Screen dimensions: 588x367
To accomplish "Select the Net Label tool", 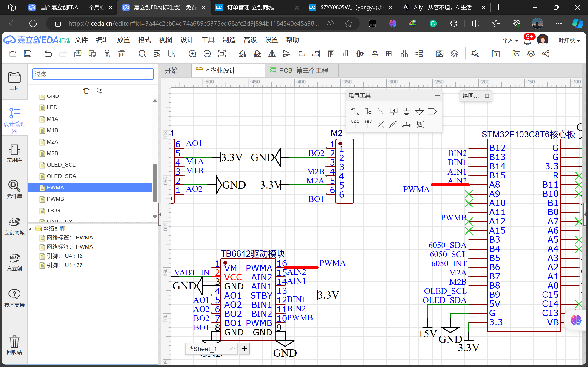I will coord(393,111).
